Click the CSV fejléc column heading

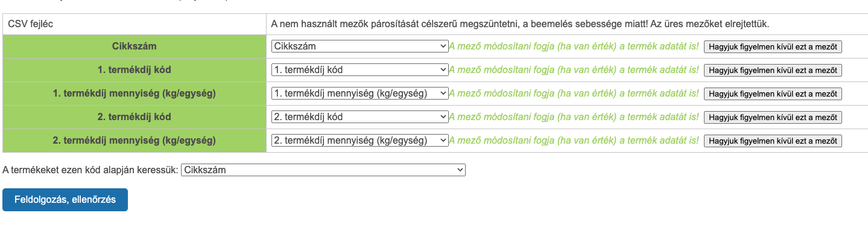31,24
